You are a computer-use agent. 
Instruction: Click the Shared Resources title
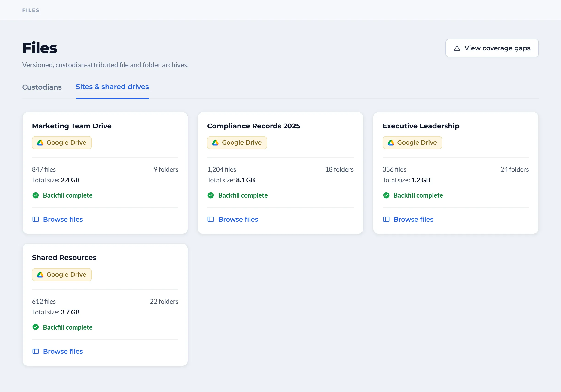[64, 257]
